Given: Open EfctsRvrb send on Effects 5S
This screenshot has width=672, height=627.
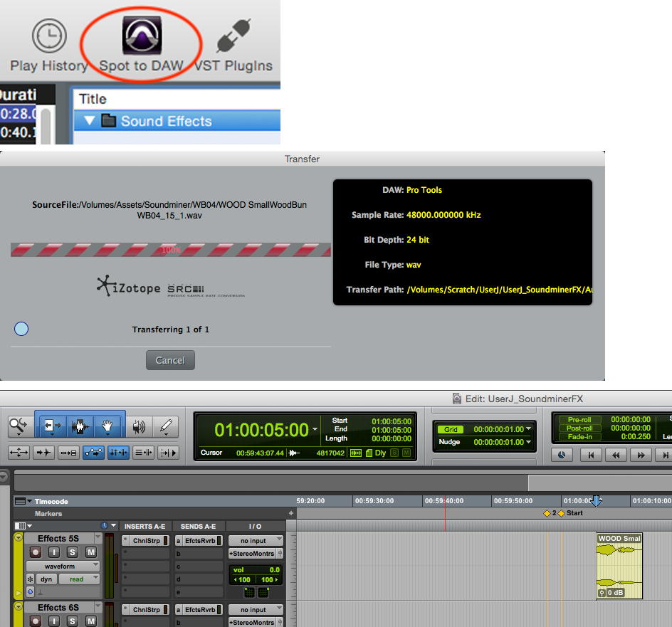Looking at the screenshot, I should [199, 541].
